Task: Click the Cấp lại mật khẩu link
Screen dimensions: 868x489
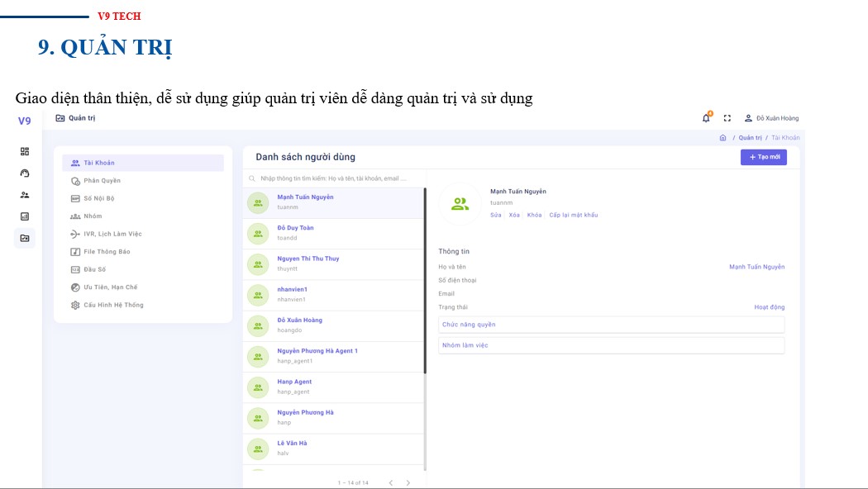Action: coord(573,215)
